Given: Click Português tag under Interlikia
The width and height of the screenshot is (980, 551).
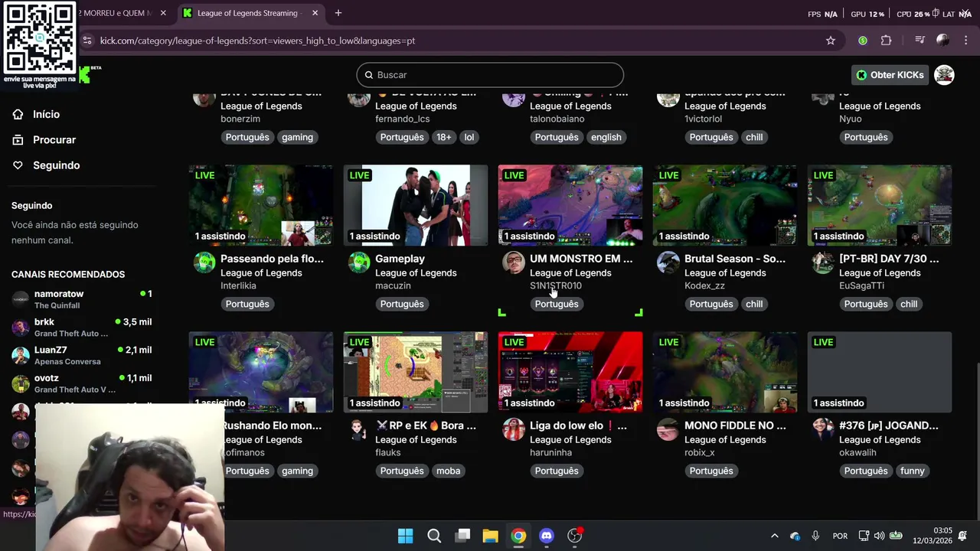Looking at the screenshot, I should click(x=247, y=304).
